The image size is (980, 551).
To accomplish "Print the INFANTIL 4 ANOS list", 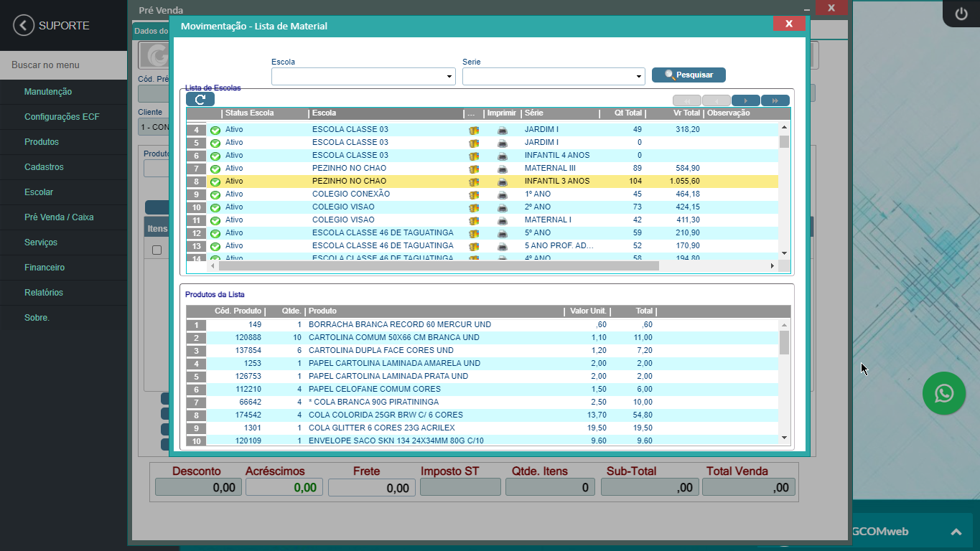I will (x=503, y=156).
